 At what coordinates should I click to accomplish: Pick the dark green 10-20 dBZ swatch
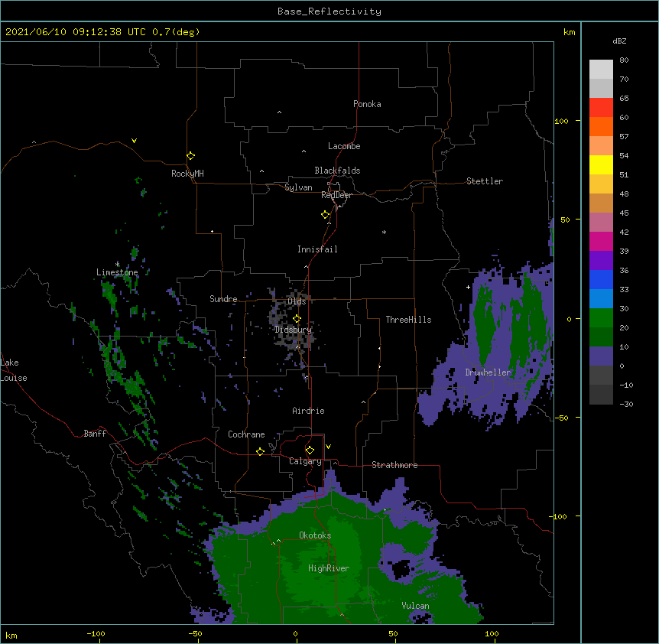pyautogui.click(x=601, y=337)
